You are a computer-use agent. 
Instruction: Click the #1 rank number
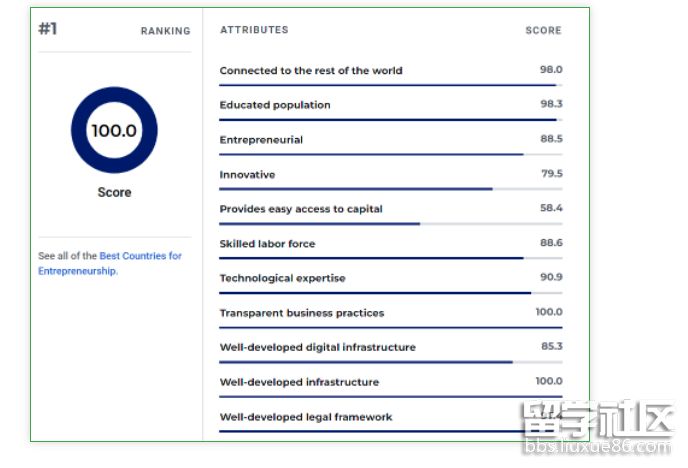coord(48,28)
